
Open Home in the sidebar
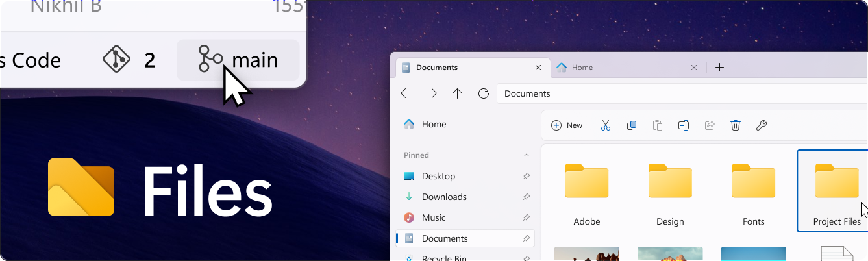[x=465, y=124]
